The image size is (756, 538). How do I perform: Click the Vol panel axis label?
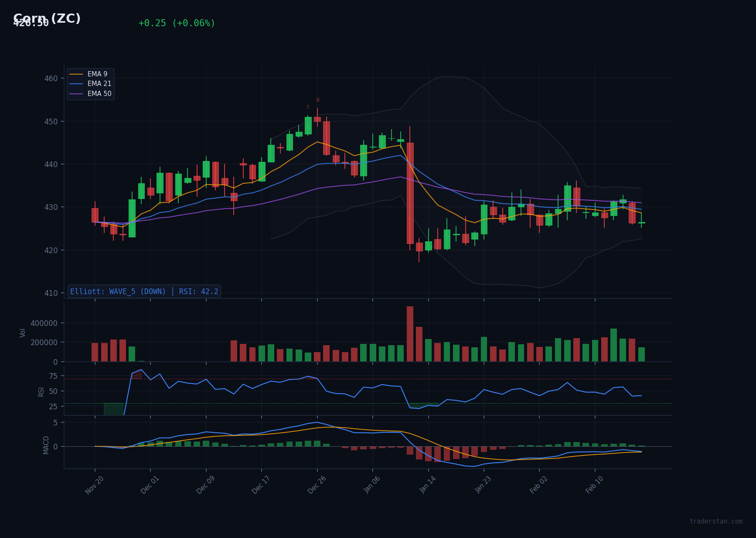(22, 333)
